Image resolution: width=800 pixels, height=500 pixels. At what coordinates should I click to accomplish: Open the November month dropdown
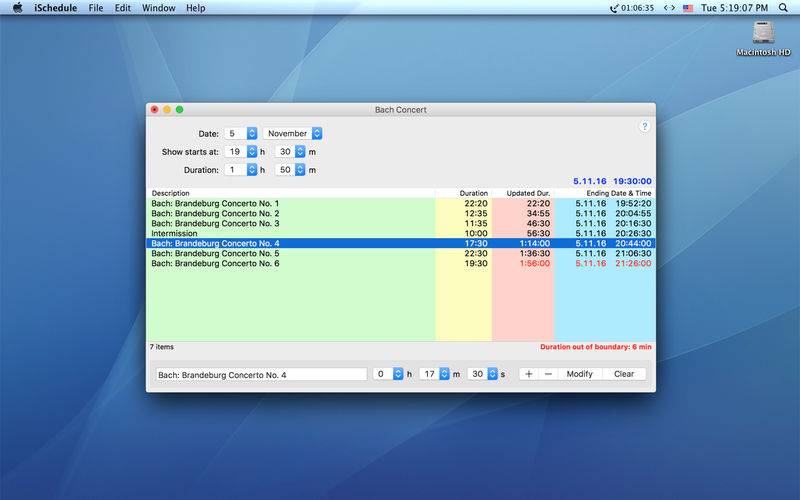pyautogui.click(x=292, y=134)
